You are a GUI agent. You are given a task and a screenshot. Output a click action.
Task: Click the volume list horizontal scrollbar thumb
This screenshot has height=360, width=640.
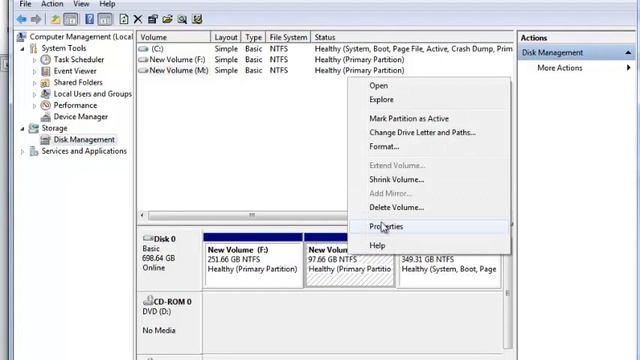click(x=251, y=215)
